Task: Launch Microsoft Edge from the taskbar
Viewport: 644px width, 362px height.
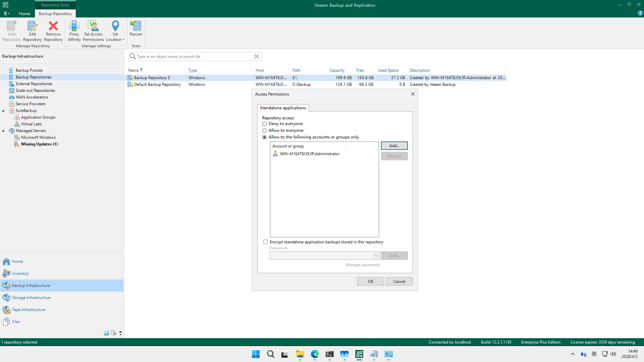Action: [x=314, y=354]
